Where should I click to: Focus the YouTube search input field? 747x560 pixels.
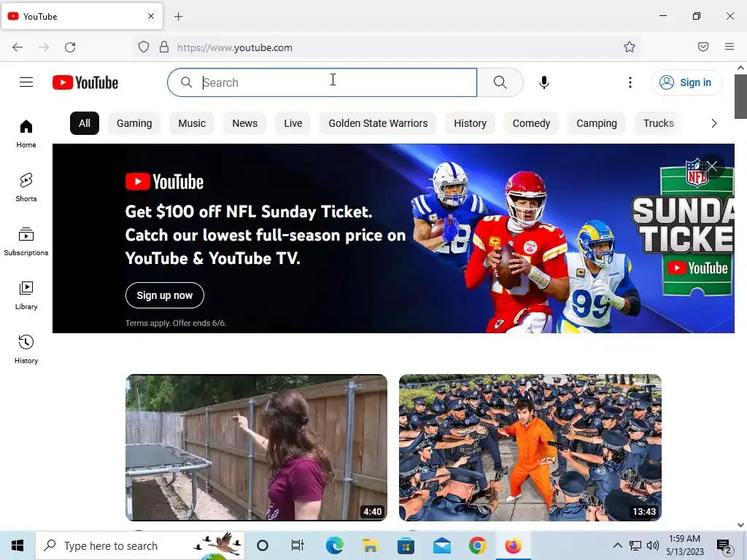click(x=322, y=82)
